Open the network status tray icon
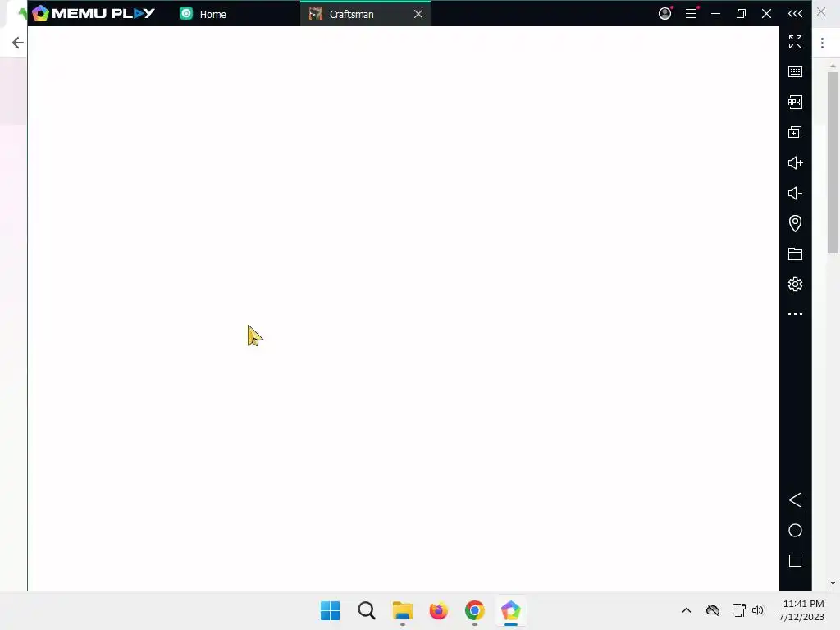 pyautogui.click(x=739, y=610)
